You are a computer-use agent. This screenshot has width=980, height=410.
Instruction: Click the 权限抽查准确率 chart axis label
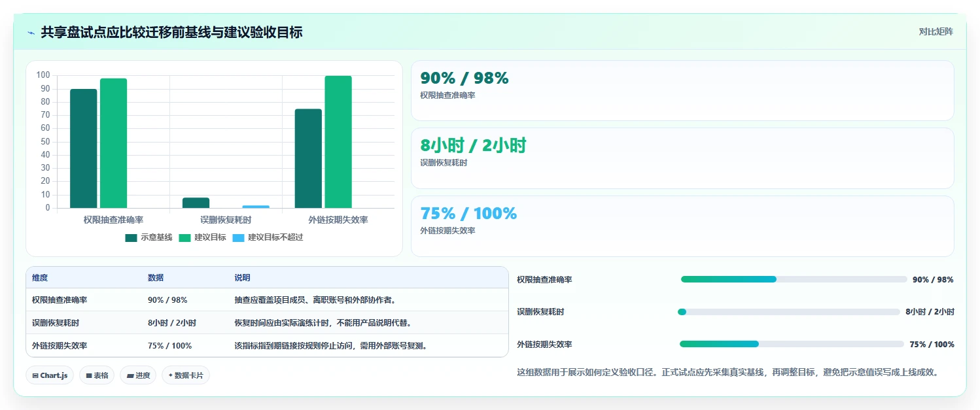click(x=114, y=220)
